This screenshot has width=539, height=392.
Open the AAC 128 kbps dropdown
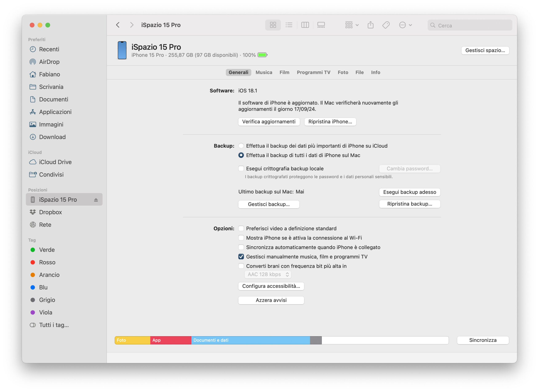pyautogui.click(x=268, y=274)
